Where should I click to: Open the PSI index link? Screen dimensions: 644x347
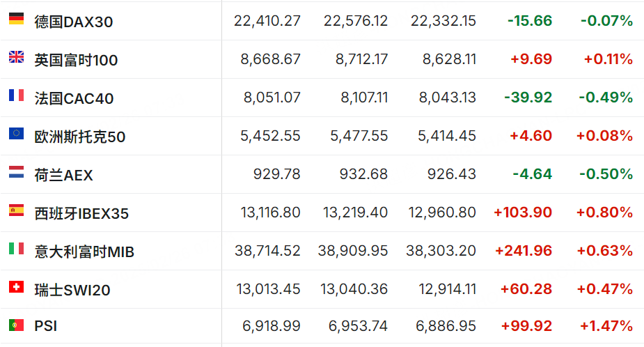45,326
